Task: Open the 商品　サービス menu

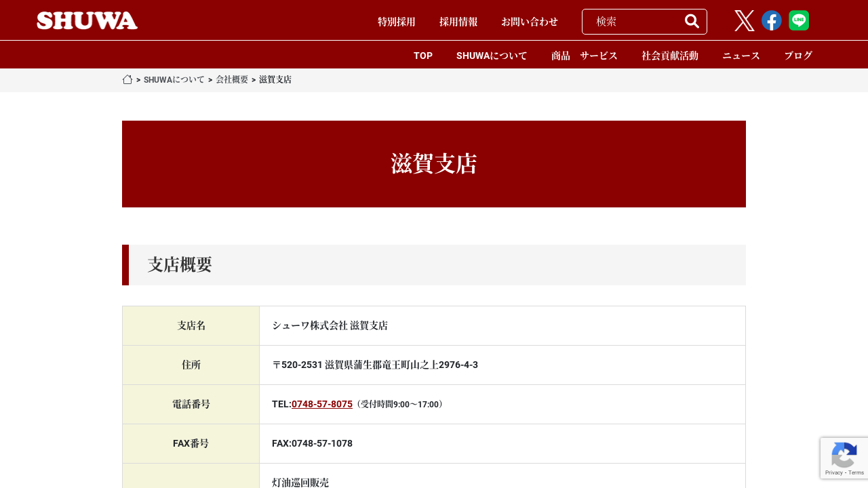Action: (x=584, y=56)
